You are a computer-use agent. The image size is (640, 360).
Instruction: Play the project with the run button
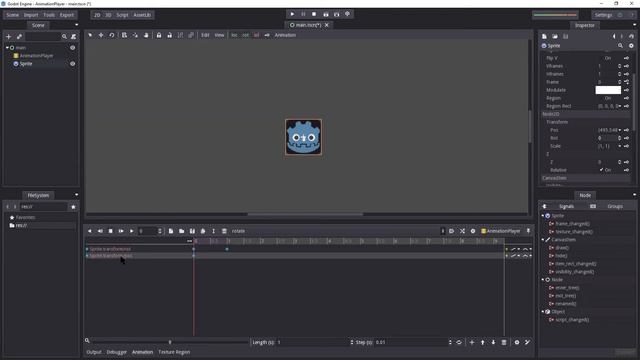(292, 14)
